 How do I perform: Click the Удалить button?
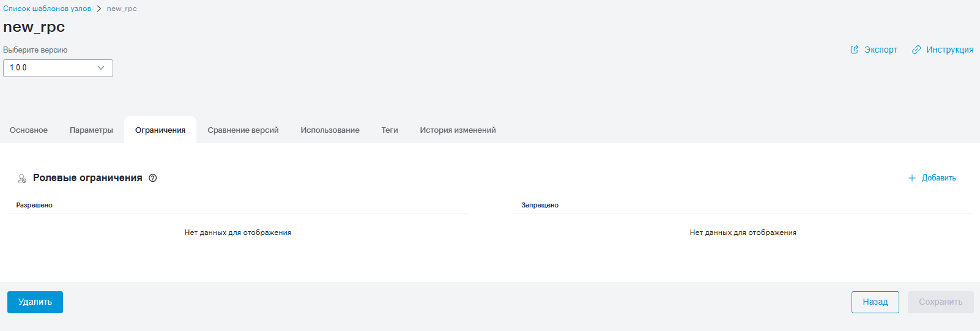click(x=35, y=302)
